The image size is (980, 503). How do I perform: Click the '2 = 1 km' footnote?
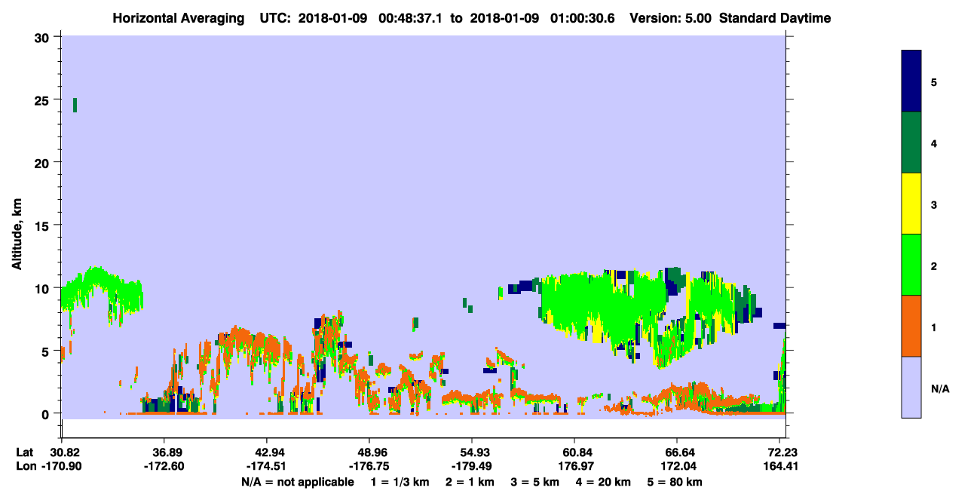470,482
